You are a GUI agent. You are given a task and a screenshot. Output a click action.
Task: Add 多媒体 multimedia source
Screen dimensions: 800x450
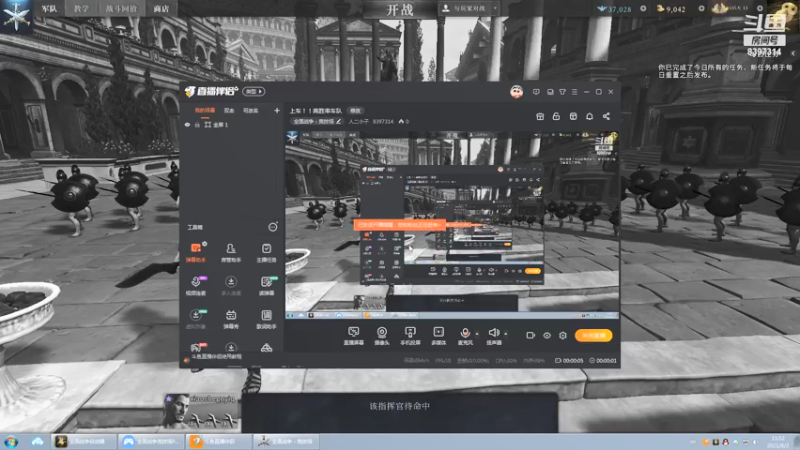pos(438,336)
